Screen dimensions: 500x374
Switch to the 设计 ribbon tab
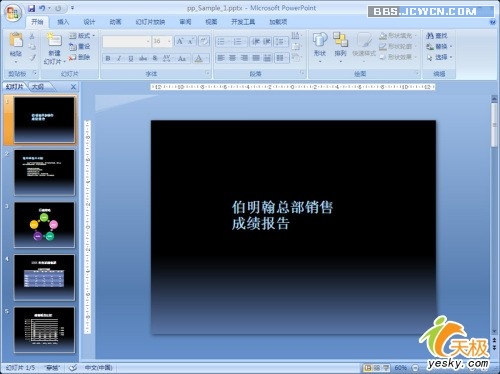(x=89, y=22)
